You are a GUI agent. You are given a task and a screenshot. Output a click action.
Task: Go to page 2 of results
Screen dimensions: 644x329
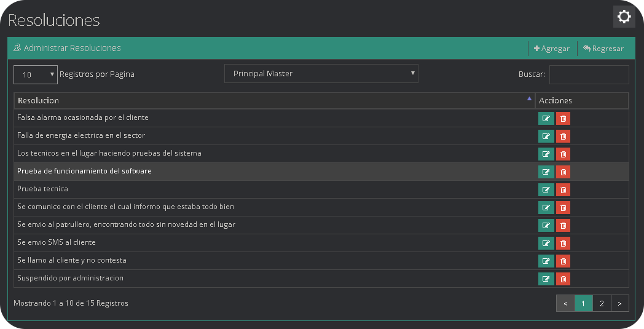(x=602, y=303)
